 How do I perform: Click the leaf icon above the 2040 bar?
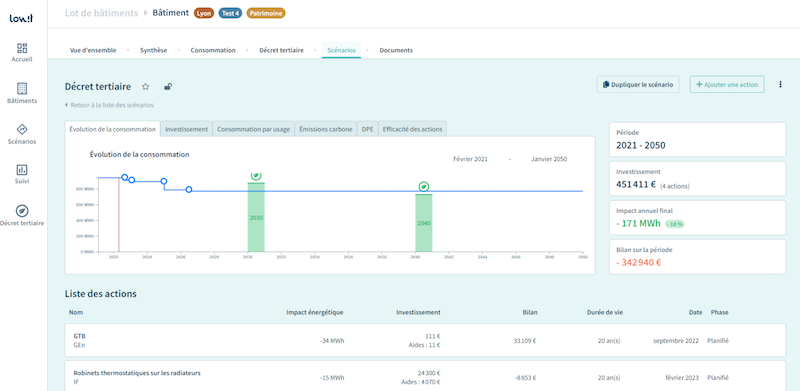coord(423,187)
